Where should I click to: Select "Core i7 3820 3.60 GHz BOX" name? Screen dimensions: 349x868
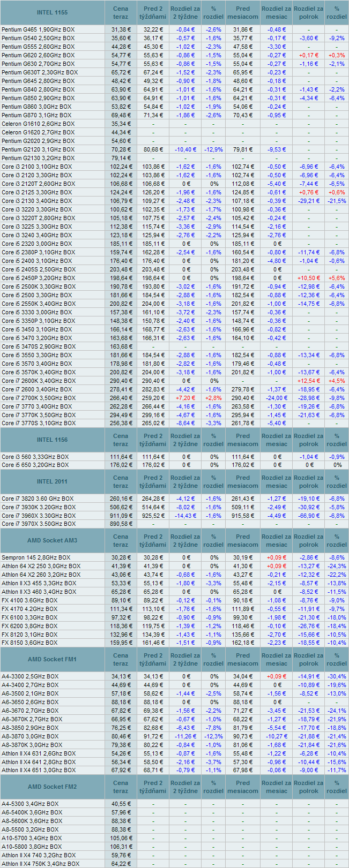tap(38, 499)
